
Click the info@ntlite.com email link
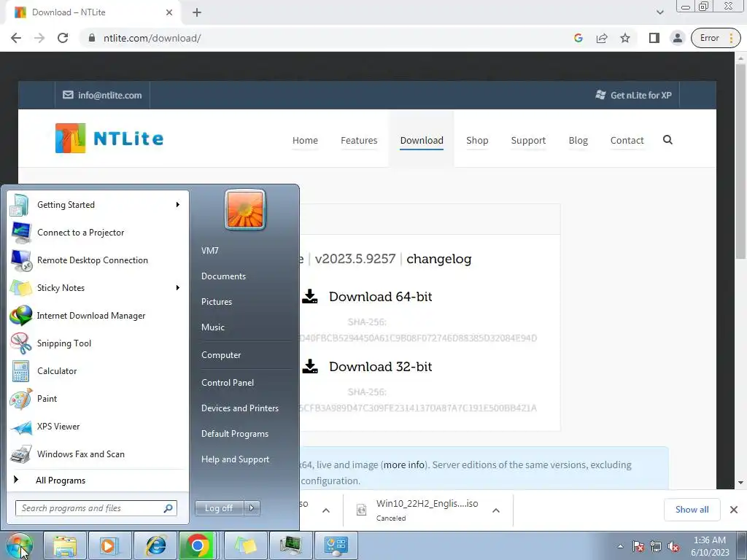(102, 96)
